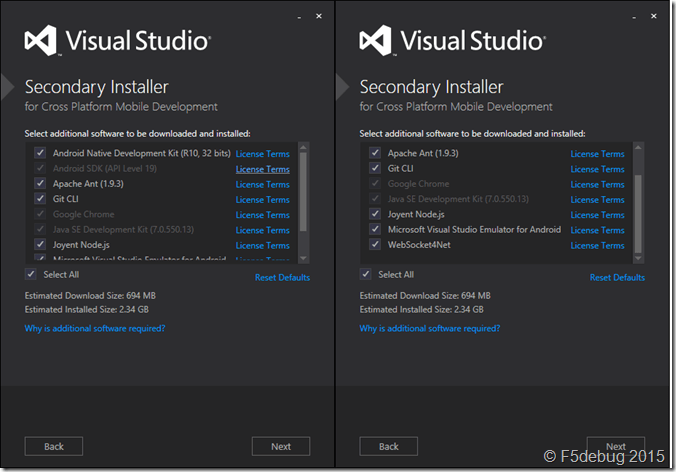Open Java SE Development Kit License Terms, right installer

598,200
